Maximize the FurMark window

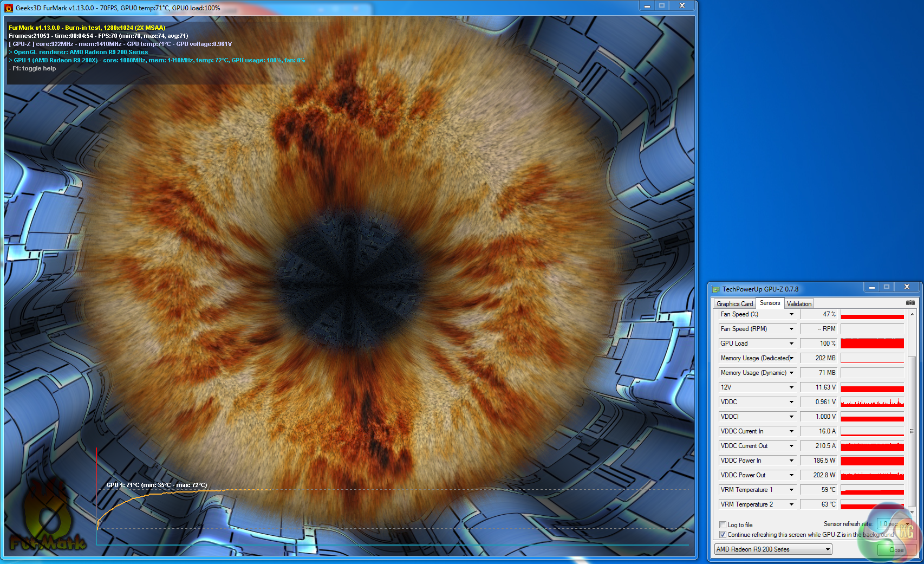click(x=661, y=5)
